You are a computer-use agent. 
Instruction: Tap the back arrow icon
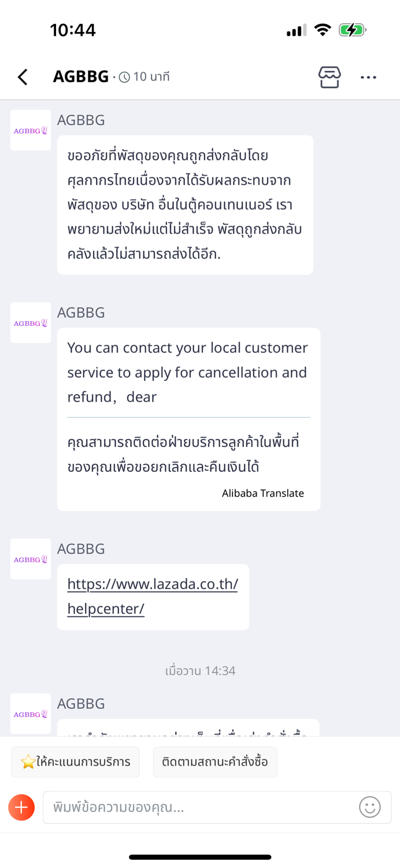click(23, 77)
